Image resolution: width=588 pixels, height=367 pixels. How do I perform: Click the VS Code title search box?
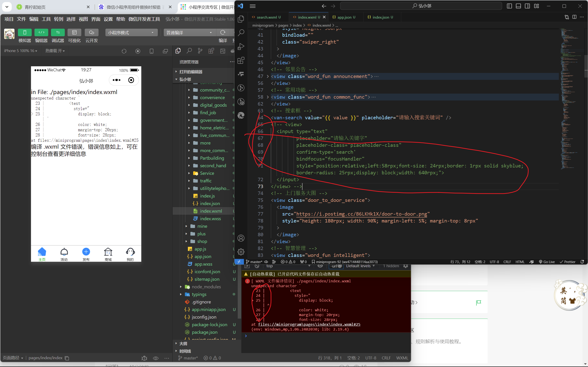[x=421, y=6]
